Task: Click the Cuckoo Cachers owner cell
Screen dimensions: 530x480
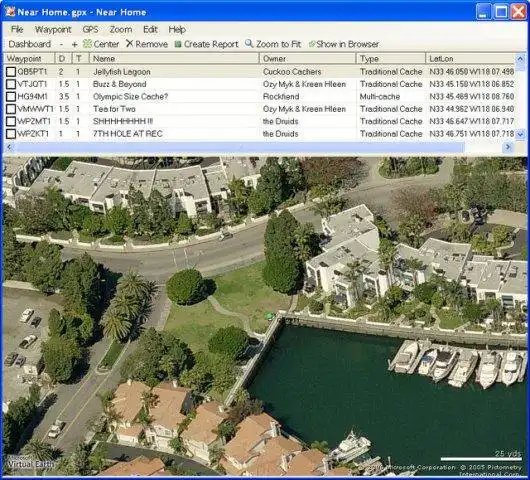Action: 292,72
